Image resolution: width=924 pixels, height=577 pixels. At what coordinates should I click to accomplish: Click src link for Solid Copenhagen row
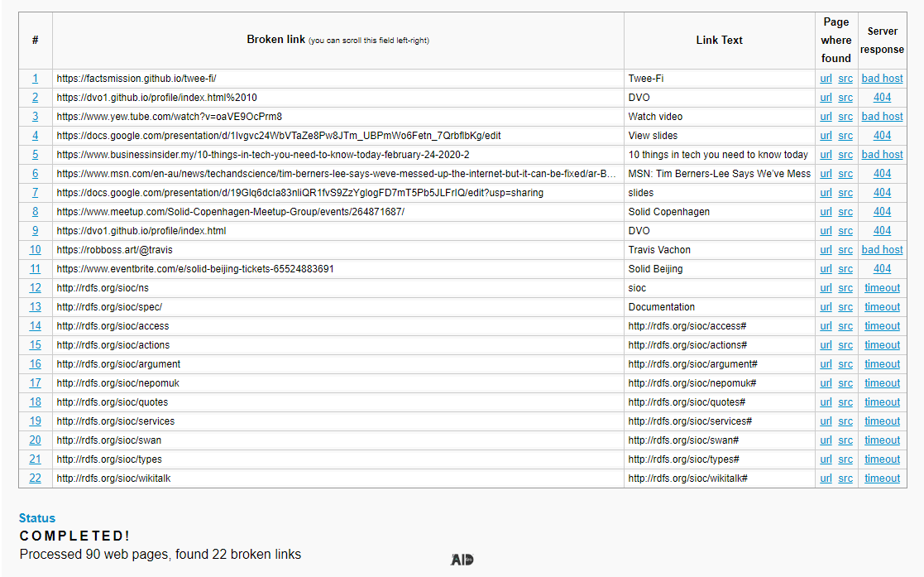click(845, 212)
